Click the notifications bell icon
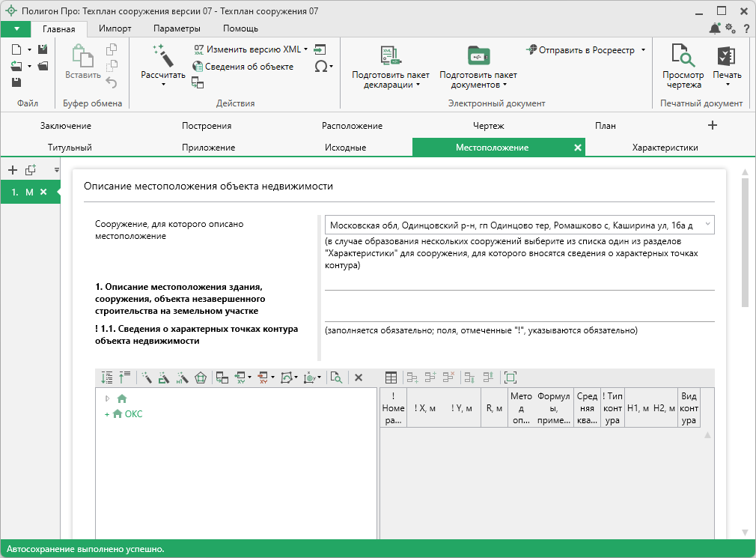Viewport: 756px width, 558px height. tap(715, 28)
